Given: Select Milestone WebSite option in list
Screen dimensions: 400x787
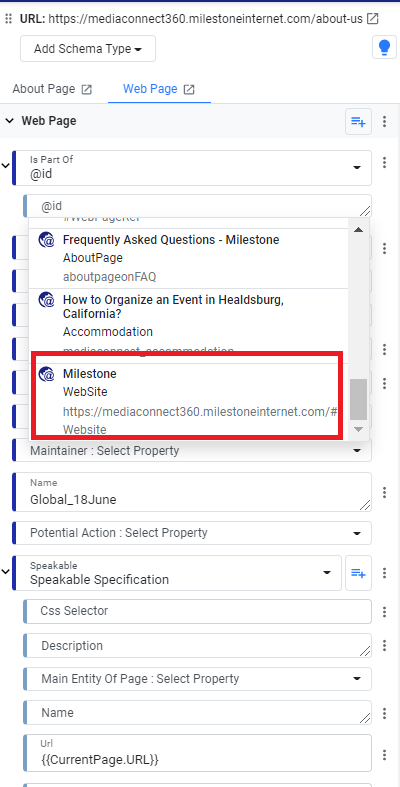Looking at the screenshot, I should click(x=188, y=401).
